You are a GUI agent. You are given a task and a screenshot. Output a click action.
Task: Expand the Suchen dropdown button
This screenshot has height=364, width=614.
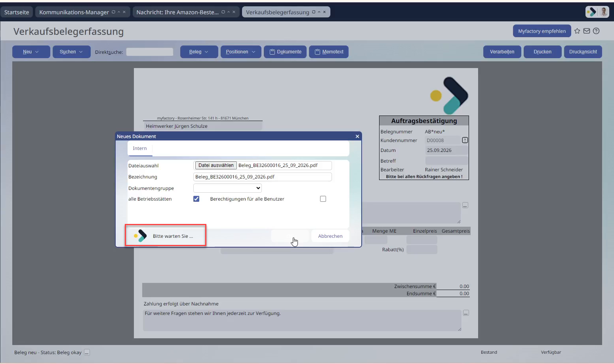[x=72, y=52]
